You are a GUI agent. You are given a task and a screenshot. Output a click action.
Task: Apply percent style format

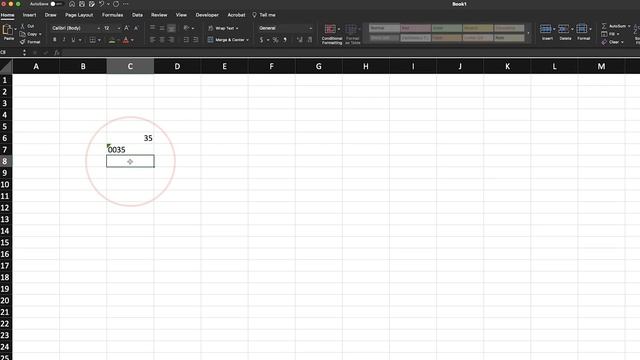[276, 40]
